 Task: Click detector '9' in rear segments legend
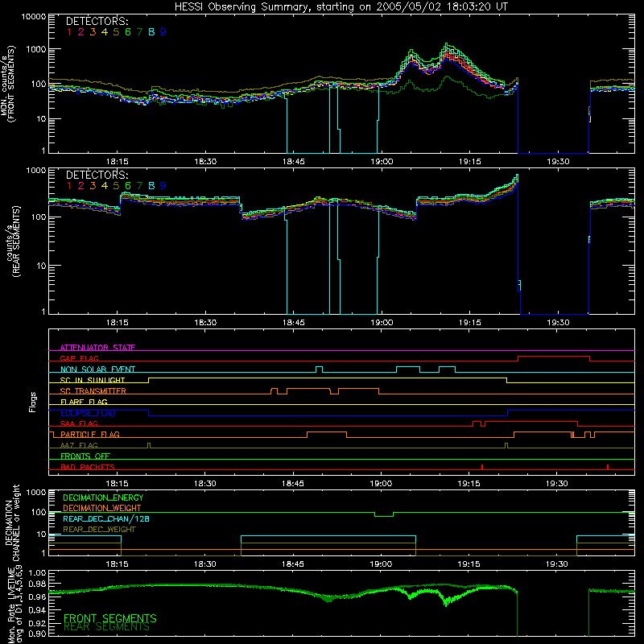click(x=163, y=186)
